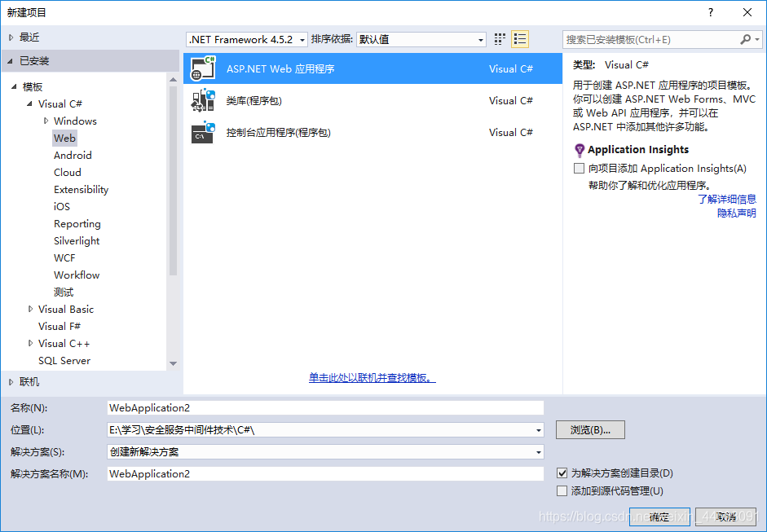Select the Visual F# category
Image resolution: width=767 pixels, height=532 pixels.
pos(60,326)
